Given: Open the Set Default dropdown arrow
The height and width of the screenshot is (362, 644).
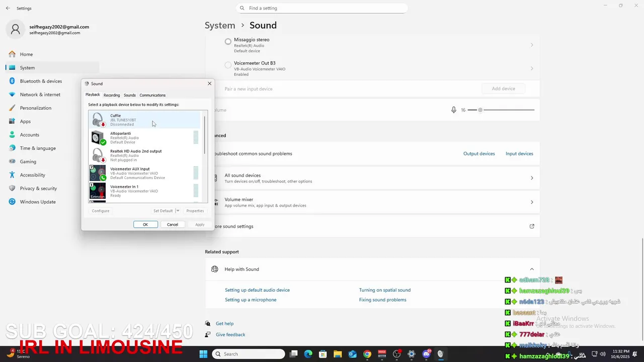Looking at the screenshot, I should pos(178,211).
